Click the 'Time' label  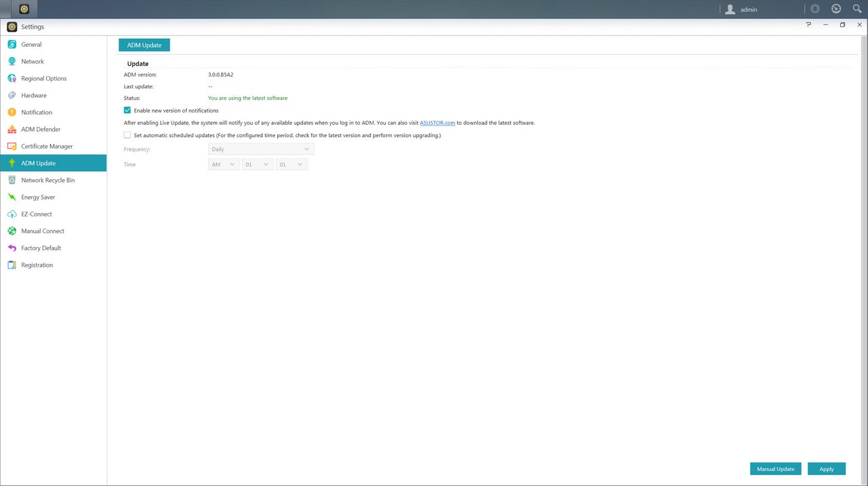[x=130, y=164]
